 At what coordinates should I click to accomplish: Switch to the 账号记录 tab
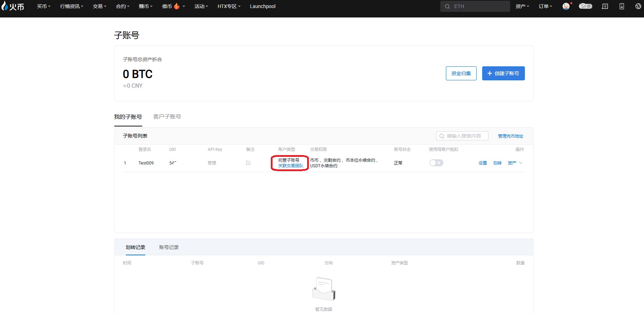(169, 247)
